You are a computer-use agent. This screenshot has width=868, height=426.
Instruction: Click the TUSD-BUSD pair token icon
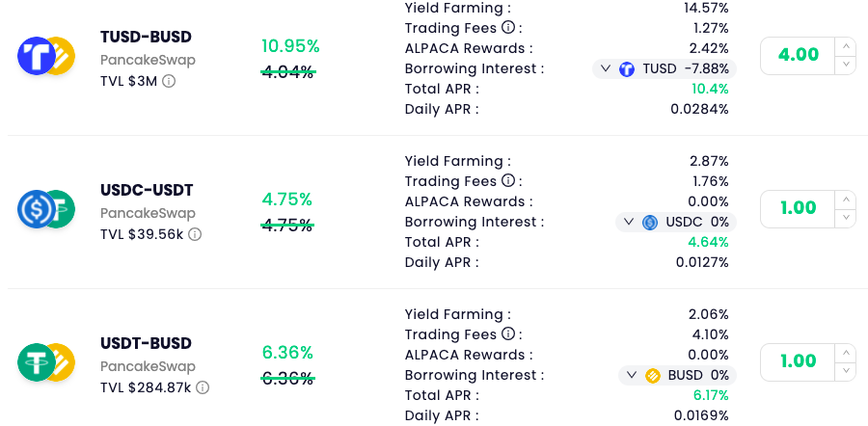click(x=46, y=56)
